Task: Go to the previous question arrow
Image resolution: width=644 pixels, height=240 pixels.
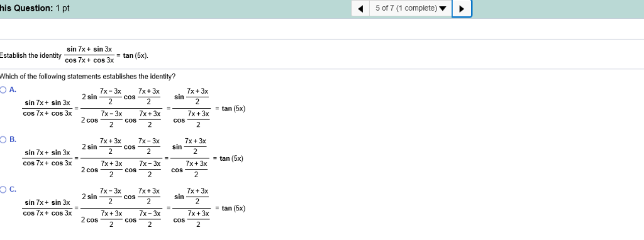Action: click(x=360, y=9)
